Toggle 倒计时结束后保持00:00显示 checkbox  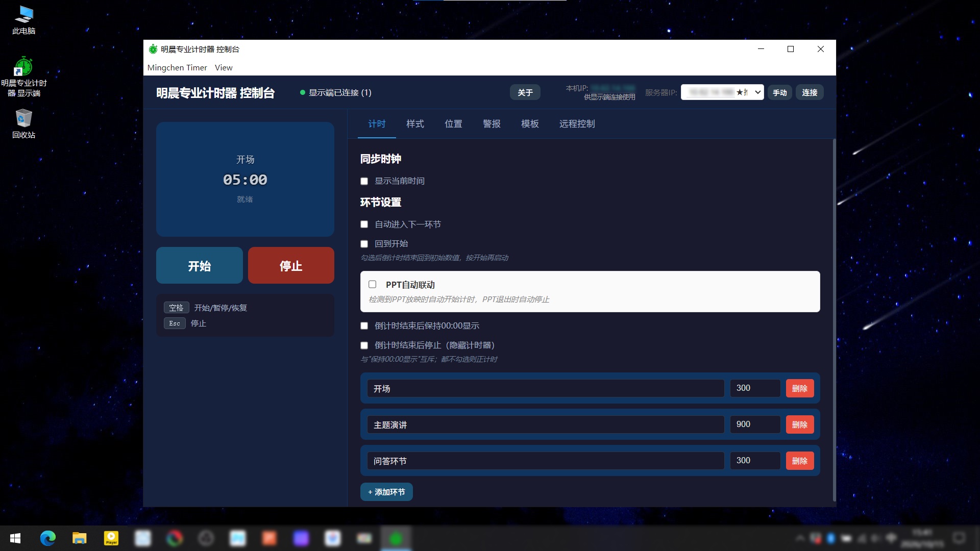coord(364,326)
